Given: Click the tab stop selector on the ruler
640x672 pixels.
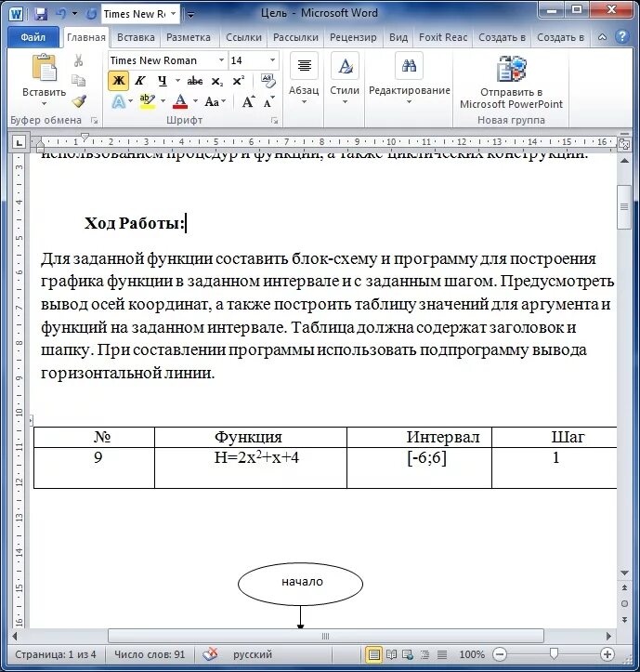Looking at the screenshot, I should tap(19, 142).
